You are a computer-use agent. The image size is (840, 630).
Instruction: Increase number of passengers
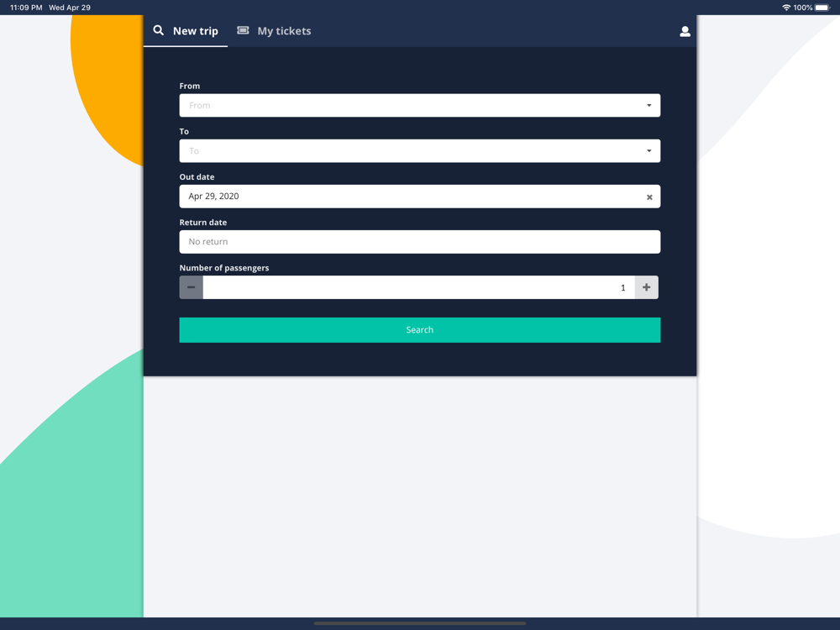pos(647,287)
